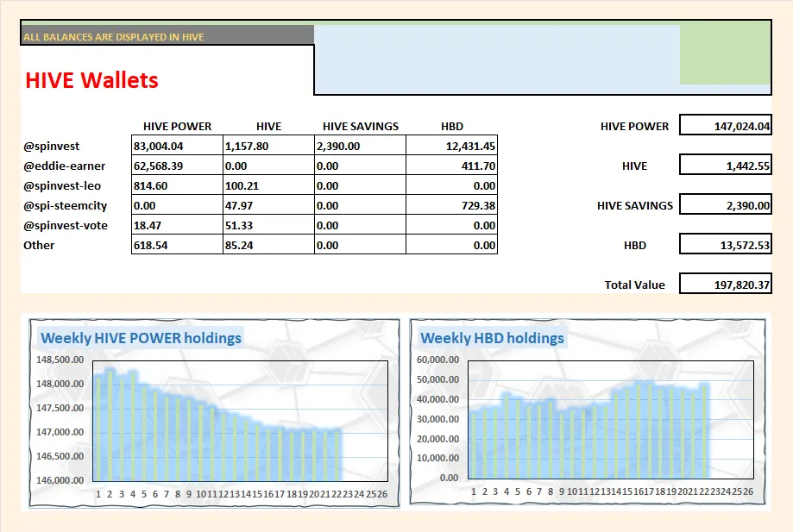
Task: Select the green shaded box at top right
Action: (x=725, y=53)
